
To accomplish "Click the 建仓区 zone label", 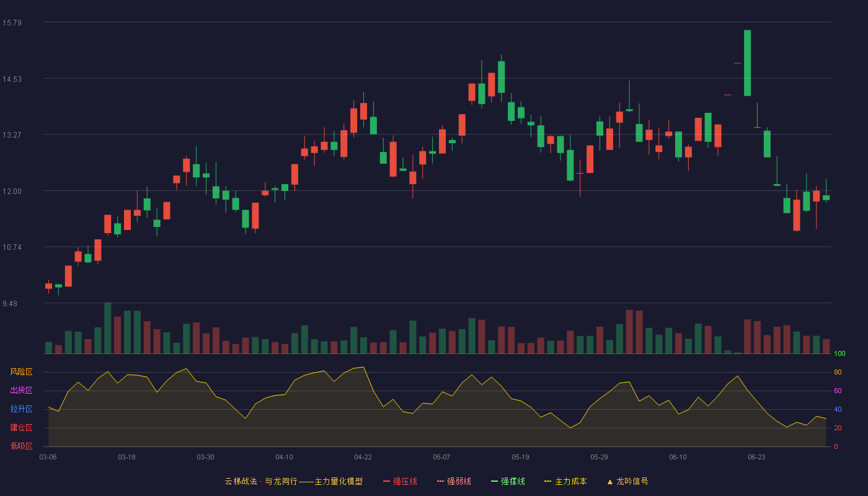I will click(21, 428).
